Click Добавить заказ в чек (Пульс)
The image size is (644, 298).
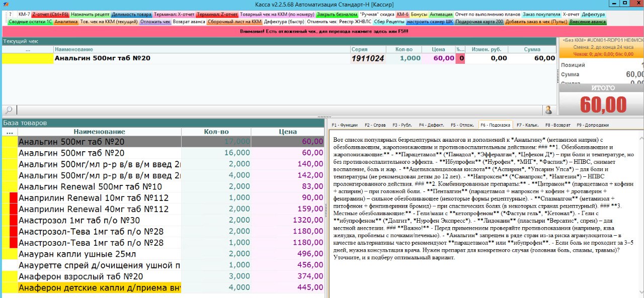click(x=536, y=22)
